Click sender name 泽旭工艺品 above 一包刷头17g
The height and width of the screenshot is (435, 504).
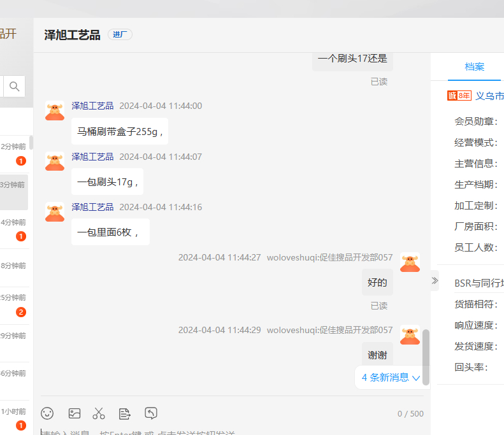tap(92, 157)
